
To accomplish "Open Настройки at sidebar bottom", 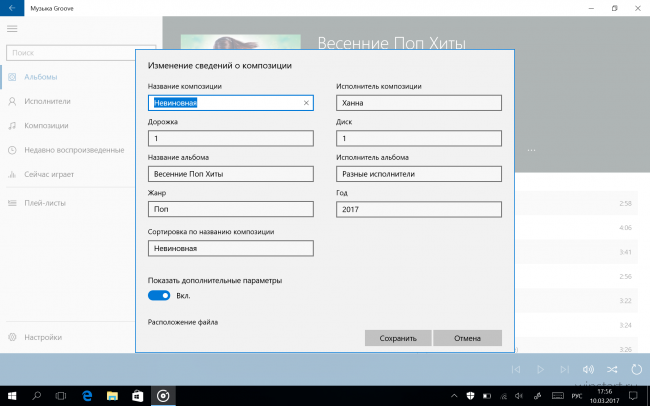I will [43, 337].
